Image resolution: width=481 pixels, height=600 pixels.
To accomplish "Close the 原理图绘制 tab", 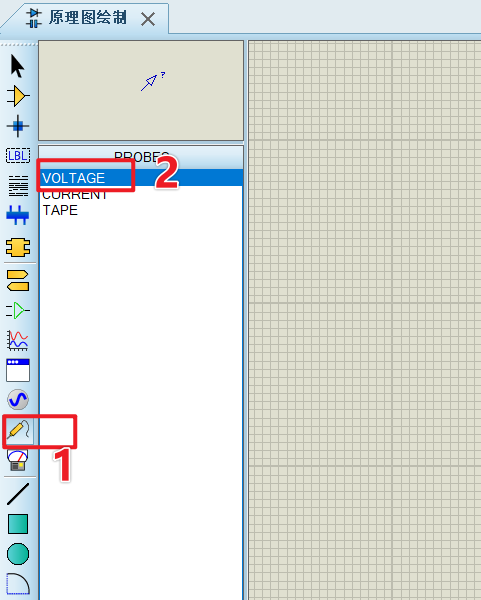I will tap(148, 19).
